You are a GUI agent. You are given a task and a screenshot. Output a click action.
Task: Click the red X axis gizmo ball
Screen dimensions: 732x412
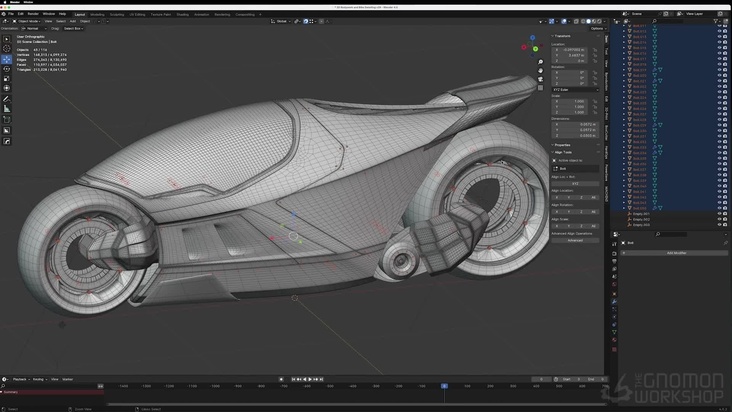coord(524,47)
